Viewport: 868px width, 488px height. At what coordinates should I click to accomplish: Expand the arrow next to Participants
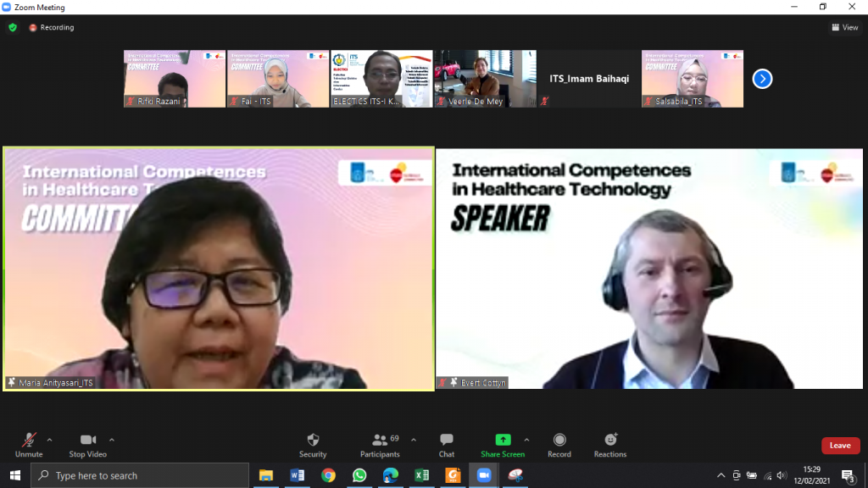414,440
